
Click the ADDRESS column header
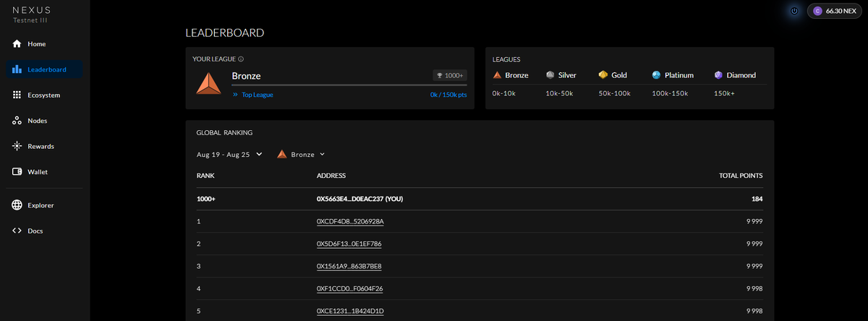(331, 176)
